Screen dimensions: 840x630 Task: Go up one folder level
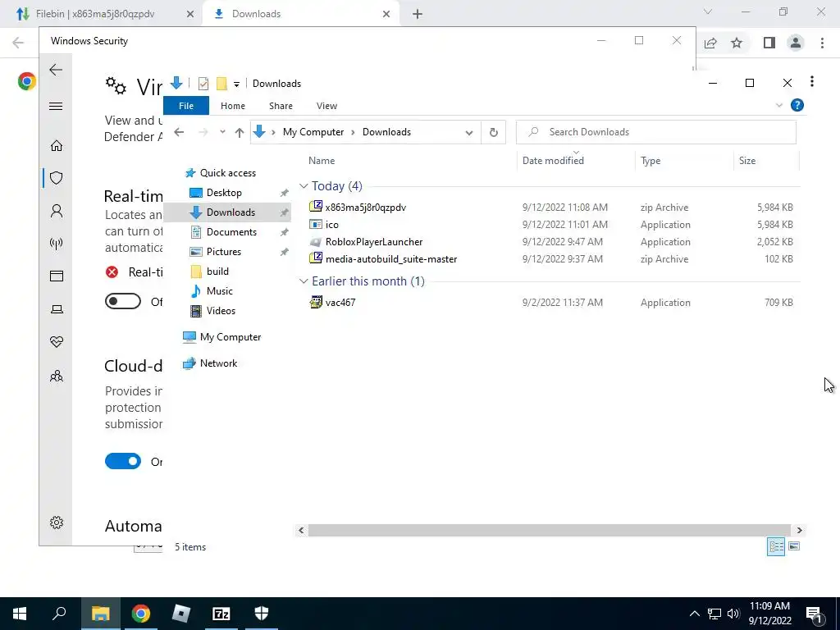240,132
